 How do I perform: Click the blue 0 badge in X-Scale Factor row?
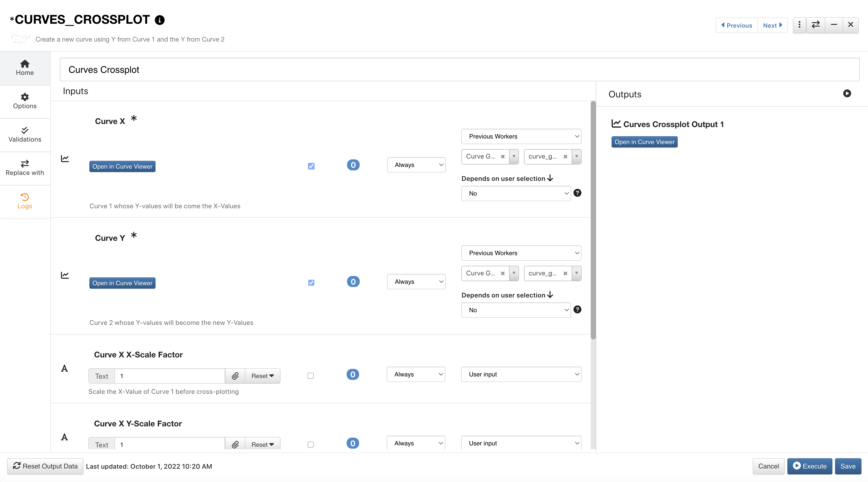click(x=353, y=374)
